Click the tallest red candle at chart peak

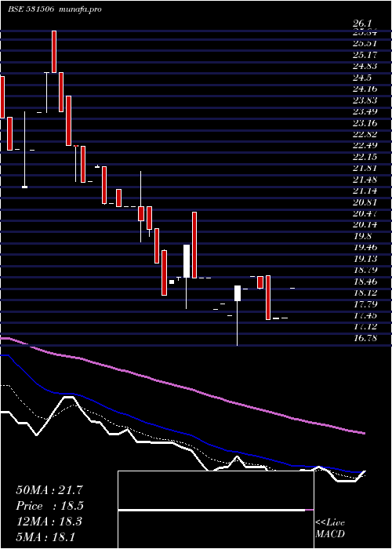coord(54,52)
